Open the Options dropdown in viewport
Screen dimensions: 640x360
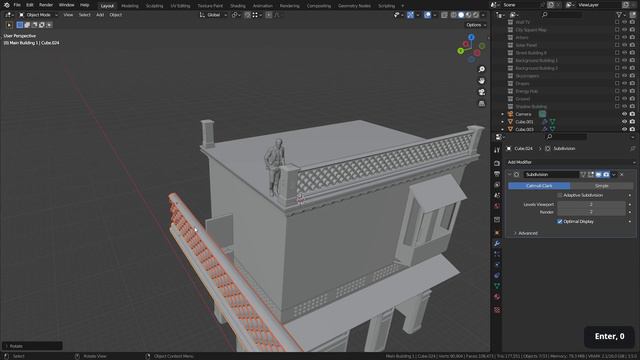476,25
